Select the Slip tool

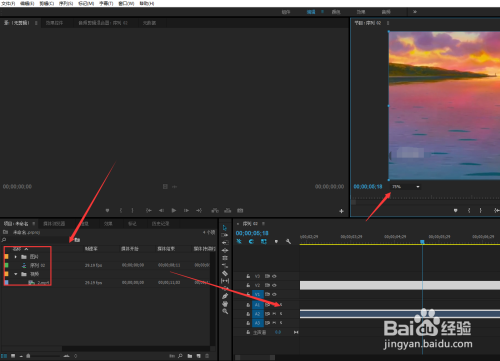225,281
